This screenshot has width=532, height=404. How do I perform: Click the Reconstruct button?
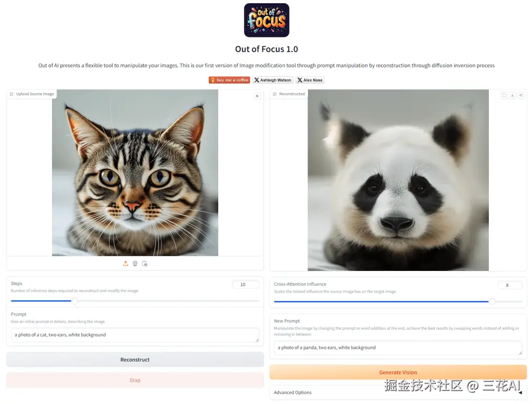pyautogui.click(x=135, y=359)
